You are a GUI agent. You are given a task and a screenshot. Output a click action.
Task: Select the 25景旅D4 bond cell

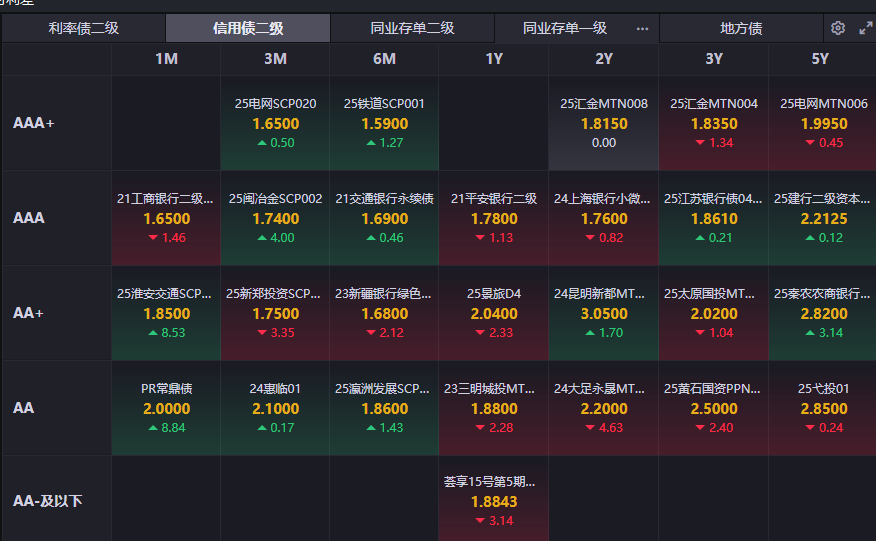coord(494,313)
